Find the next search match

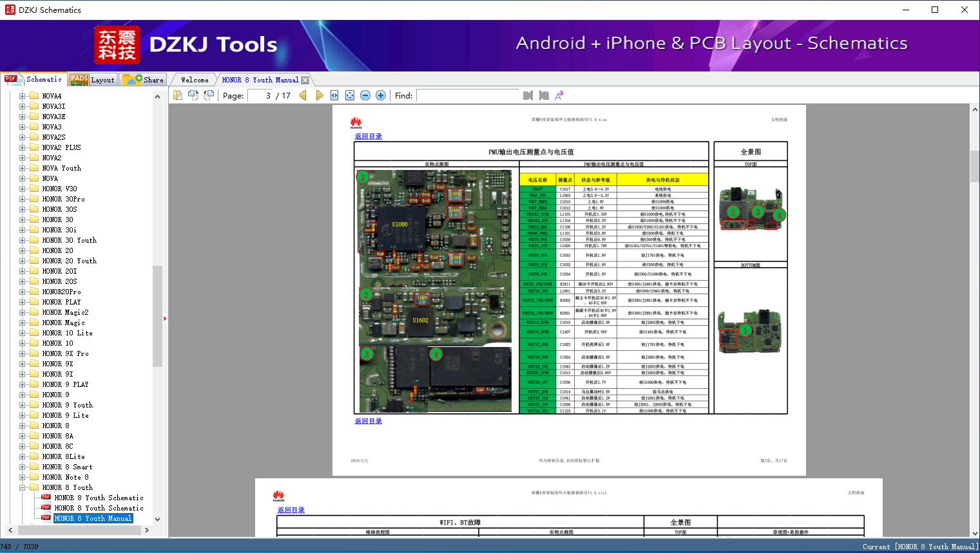point(544,95)
